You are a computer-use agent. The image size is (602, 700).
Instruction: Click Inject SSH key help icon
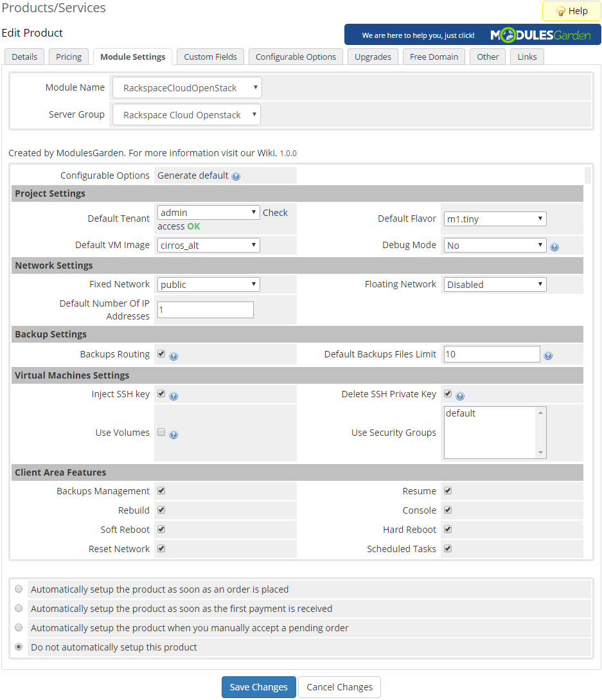(173, 395)
